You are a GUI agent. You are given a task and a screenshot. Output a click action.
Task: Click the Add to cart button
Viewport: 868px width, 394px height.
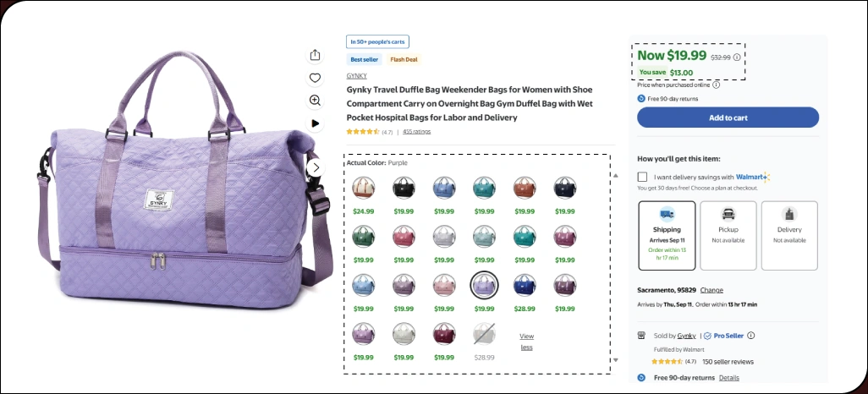[728, 118]
